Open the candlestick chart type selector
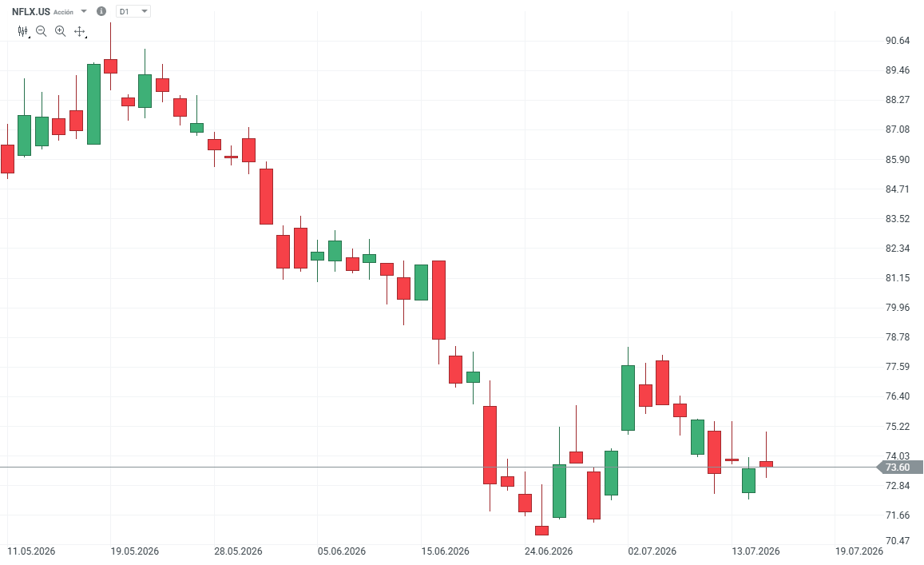This screenshot has height=565, width=924. coord(23,31)
